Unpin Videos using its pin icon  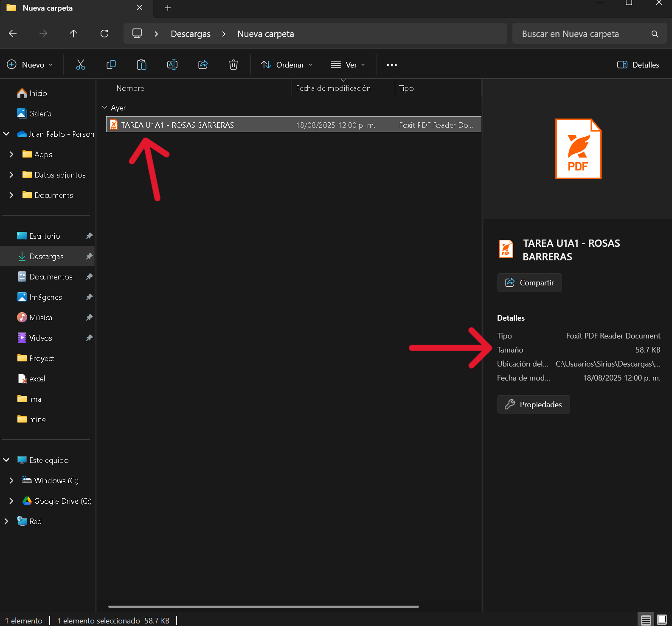(x=89, y=338)
